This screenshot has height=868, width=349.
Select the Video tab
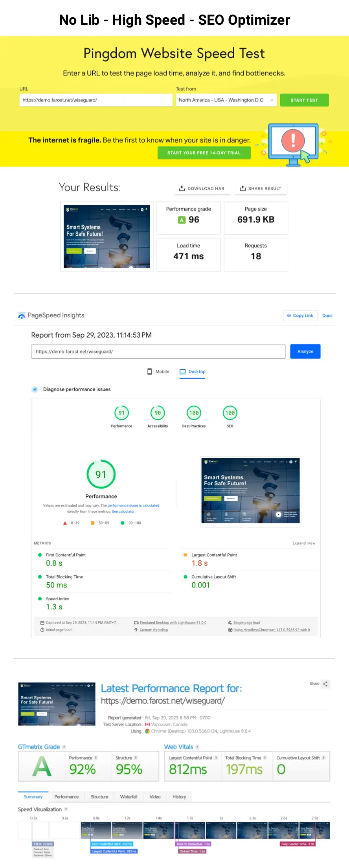(155, 797)
